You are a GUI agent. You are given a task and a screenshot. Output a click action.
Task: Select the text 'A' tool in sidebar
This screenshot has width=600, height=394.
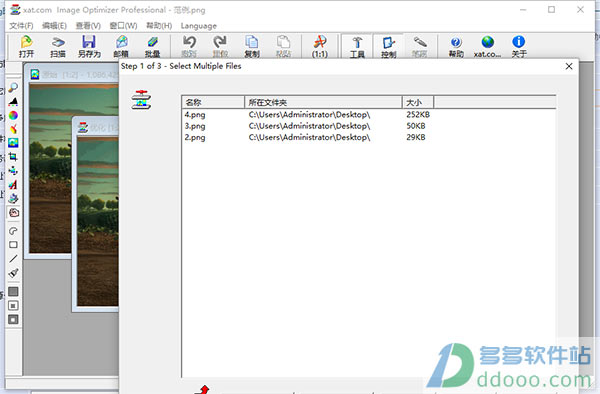click(13, 185)
